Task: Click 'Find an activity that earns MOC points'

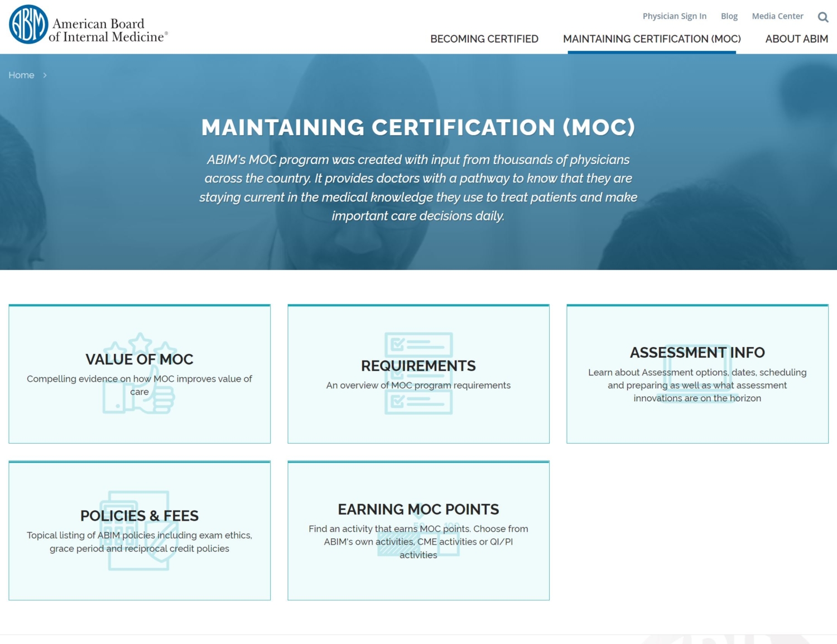Action: click(419, 542)
